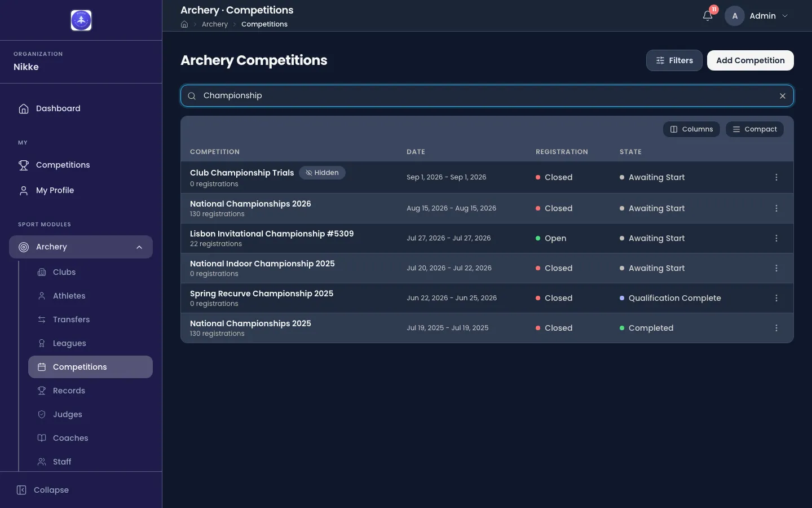Open row actions for National Championships 2025
The width and height of the screenshot is (812, 508).
[x=776, y=328]
